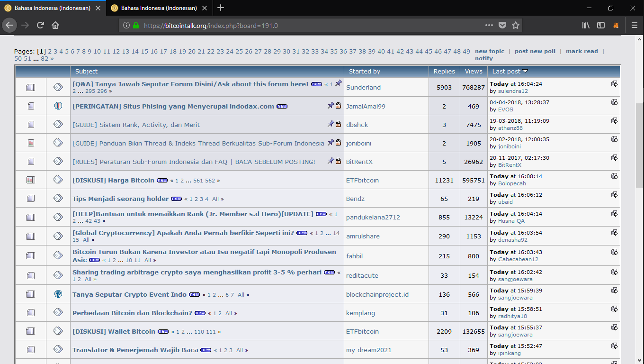644x364 pixels.
Task: Open page 25 of the board
Action: point(239,51)
